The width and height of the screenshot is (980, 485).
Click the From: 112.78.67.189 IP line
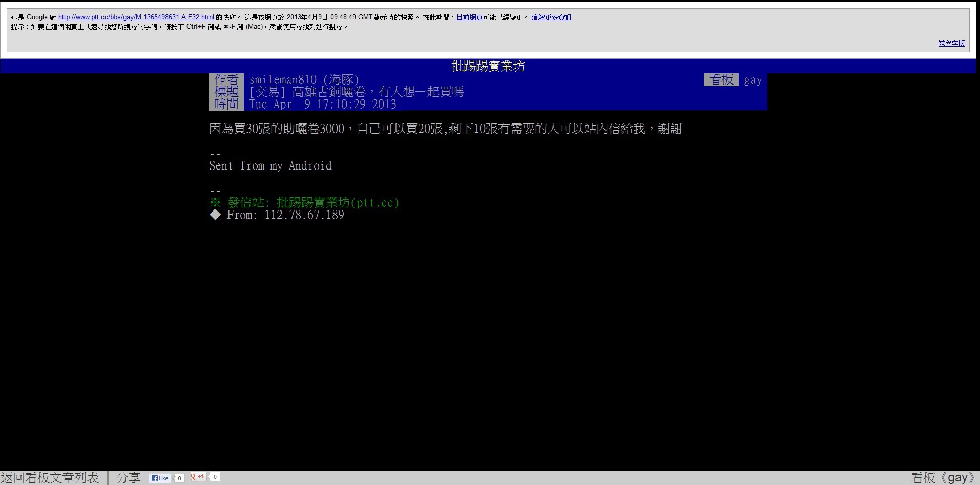coord(277,215)
